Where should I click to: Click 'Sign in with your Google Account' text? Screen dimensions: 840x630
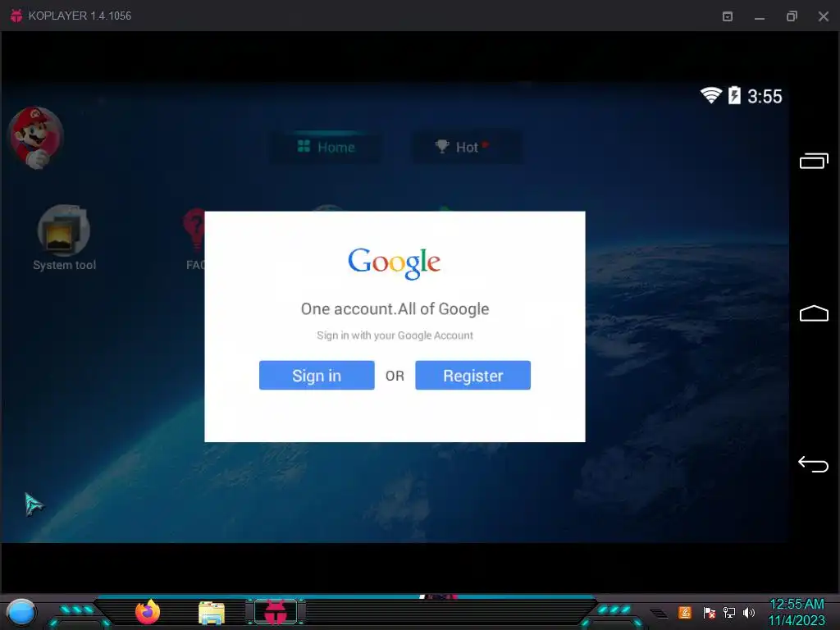point(395,336)
